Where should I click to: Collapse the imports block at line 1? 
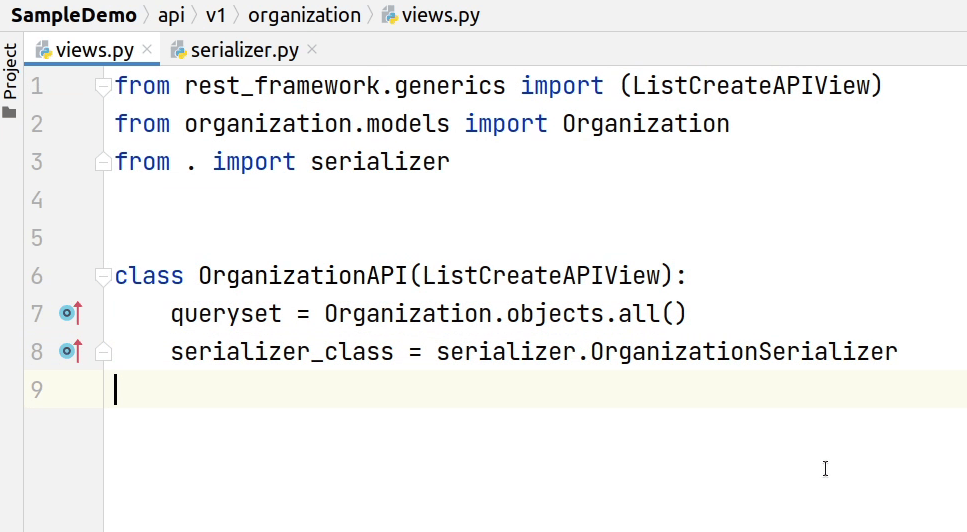pyautogui.click(x=102, y=87)
